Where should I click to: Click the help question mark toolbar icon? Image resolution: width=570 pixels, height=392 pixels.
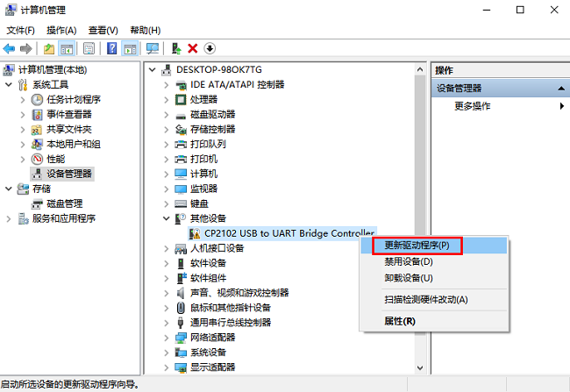(112, 47)
